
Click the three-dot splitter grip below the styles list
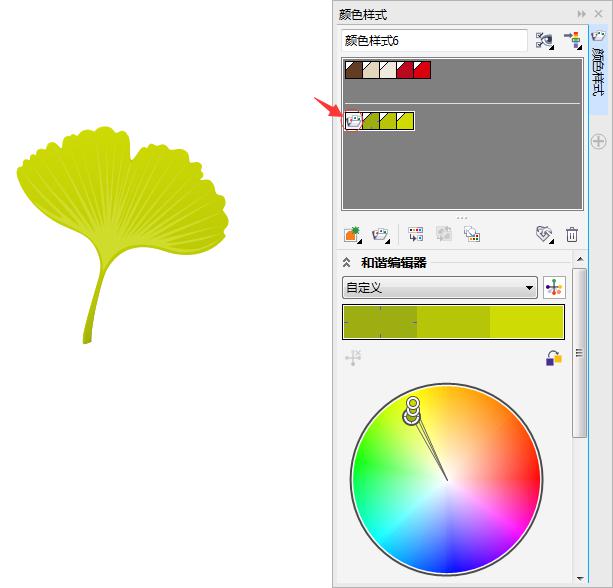pyautogui.click(x=462, y=218)
